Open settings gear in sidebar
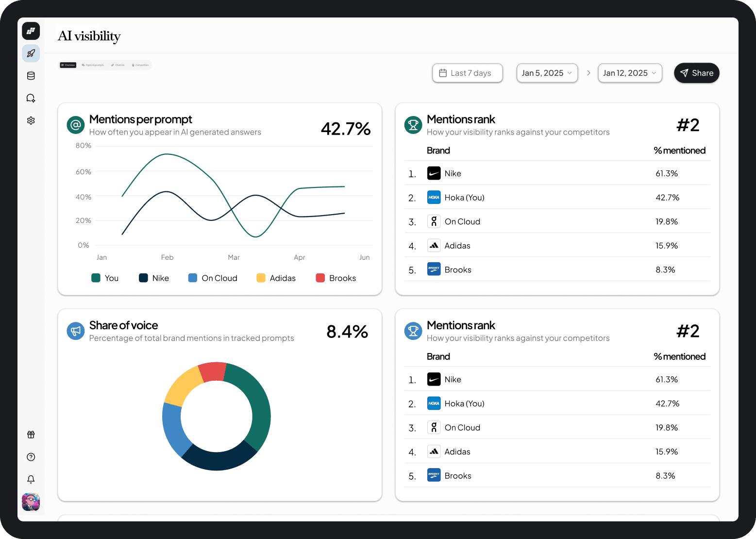Screen dimensions: 756x539 click(31, 120)
